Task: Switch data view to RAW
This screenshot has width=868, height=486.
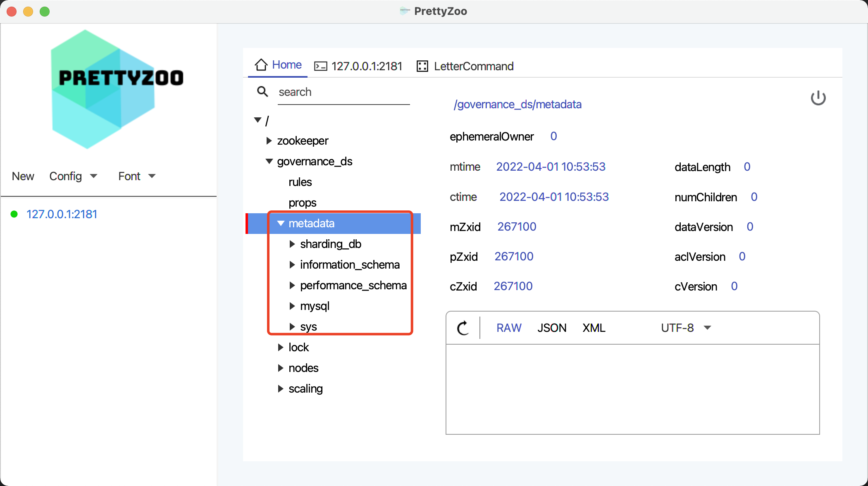Action: 508,328
